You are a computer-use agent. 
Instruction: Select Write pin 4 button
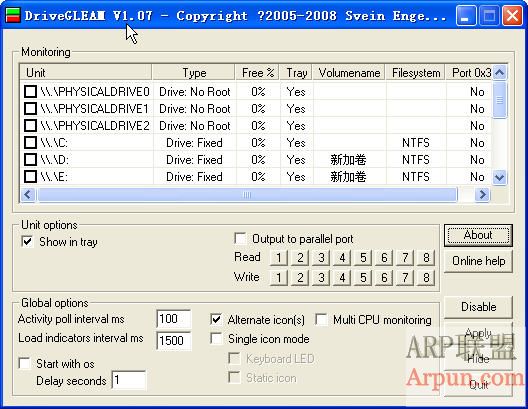342,278
